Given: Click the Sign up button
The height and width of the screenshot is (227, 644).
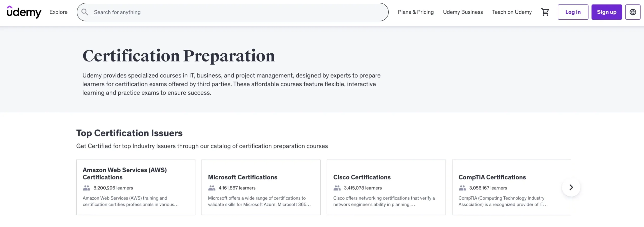Looking at the screenshot, I should [607, 12].
